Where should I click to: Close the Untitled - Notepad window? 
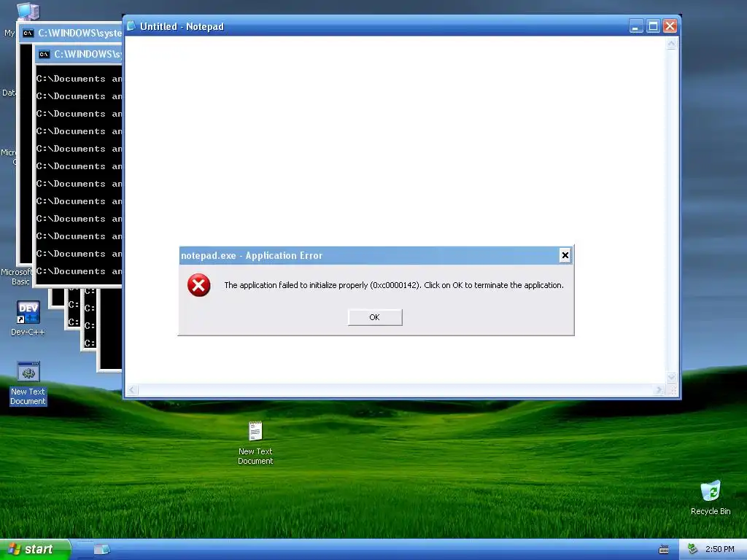pos(670,26)
